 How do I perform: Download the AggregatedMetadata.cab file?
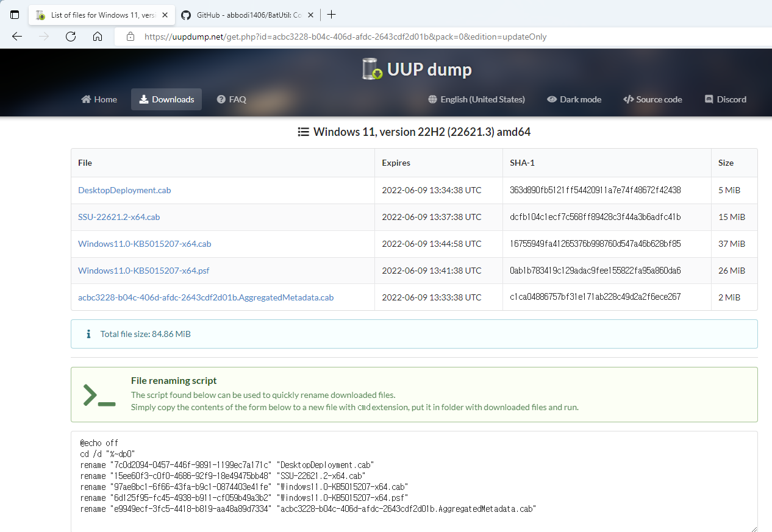click(x=206, y=297)
